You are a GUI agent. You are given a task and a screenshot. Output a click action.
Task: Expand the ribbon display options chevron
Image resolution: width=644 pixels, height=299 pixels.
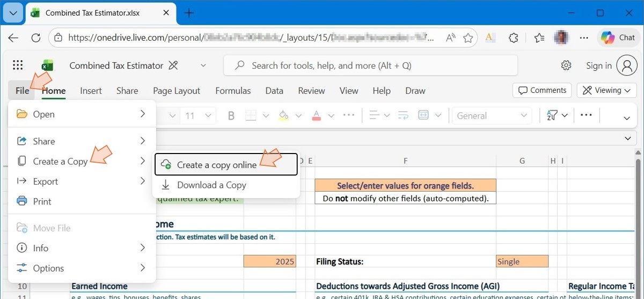point(626,118)
